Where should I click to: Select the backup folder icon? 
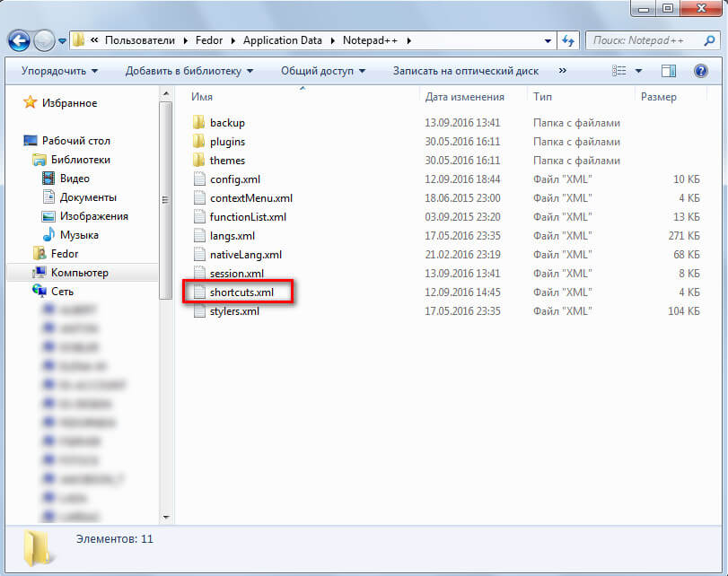tap(198, 123)
